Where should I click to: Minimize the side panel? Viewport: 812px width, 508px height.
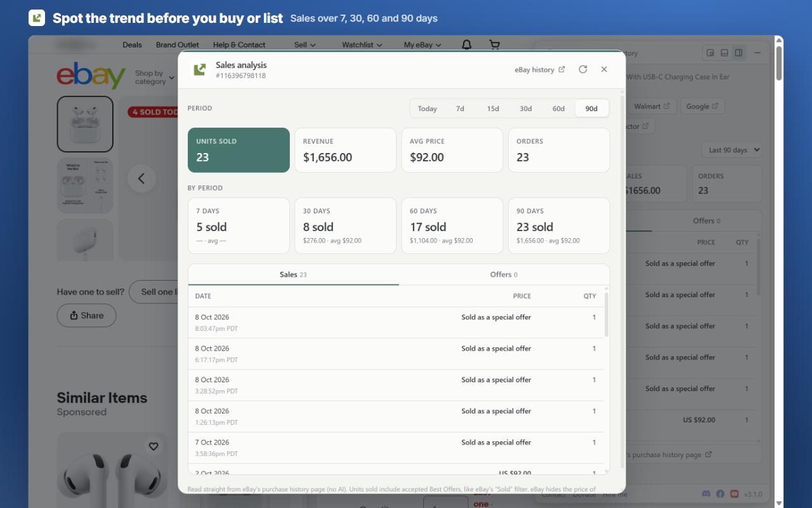(x=759, y=53)
